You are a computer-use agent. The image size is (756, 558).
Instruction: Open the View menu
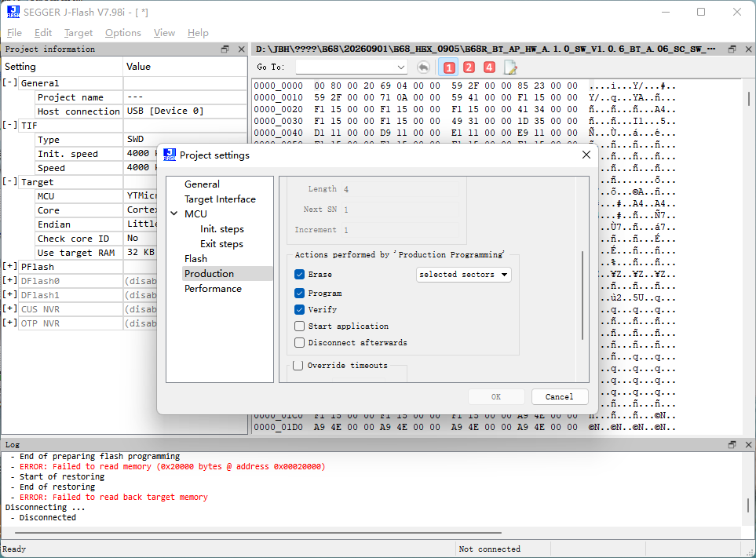[164, 33]
